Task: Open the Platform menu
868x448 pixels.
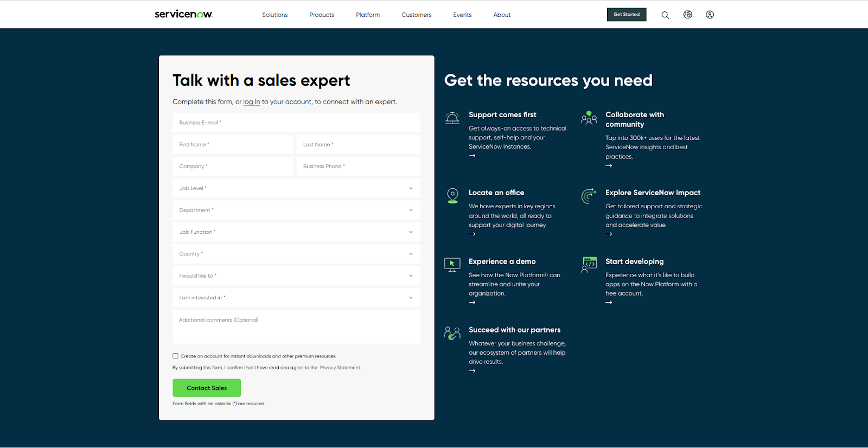Action: (368, 15)
